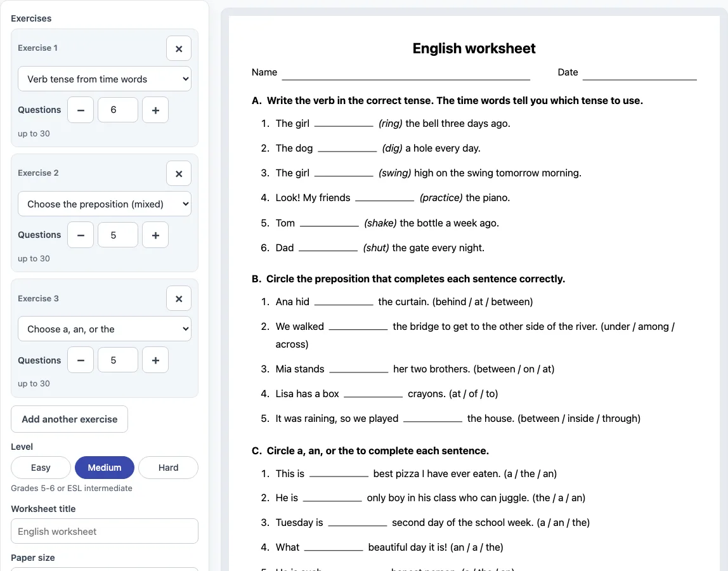This screenshot has height=571, width=728.
Task: Select the Hard level
Action: (x=168, y=468)
